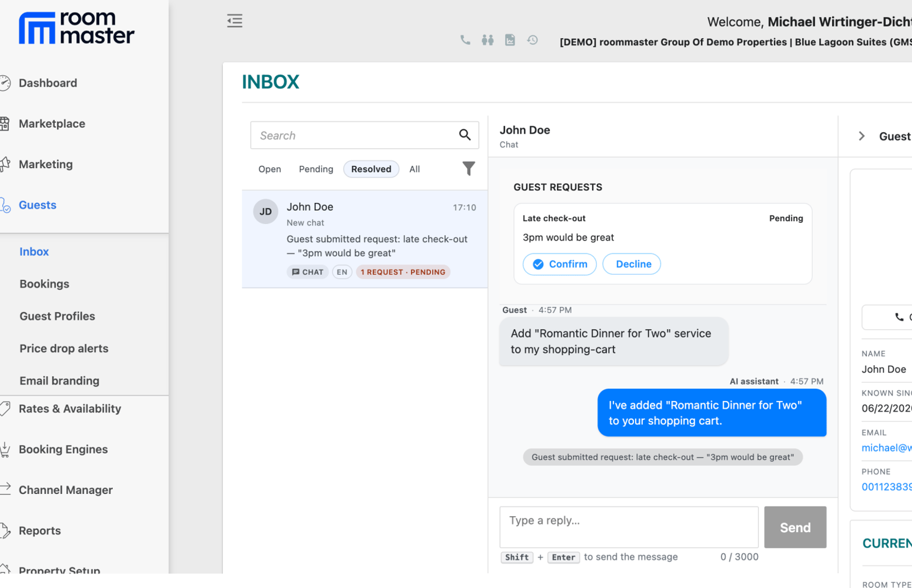This screenshot has width=912, height=588.
Task: Select the John Doe conversation row
Action: [365, 239]
